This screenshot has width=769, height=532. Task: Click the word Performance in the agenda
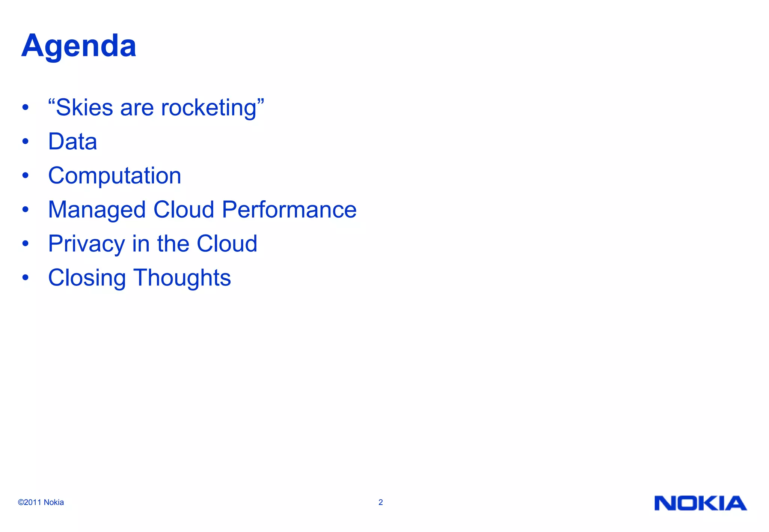(289, 210)
